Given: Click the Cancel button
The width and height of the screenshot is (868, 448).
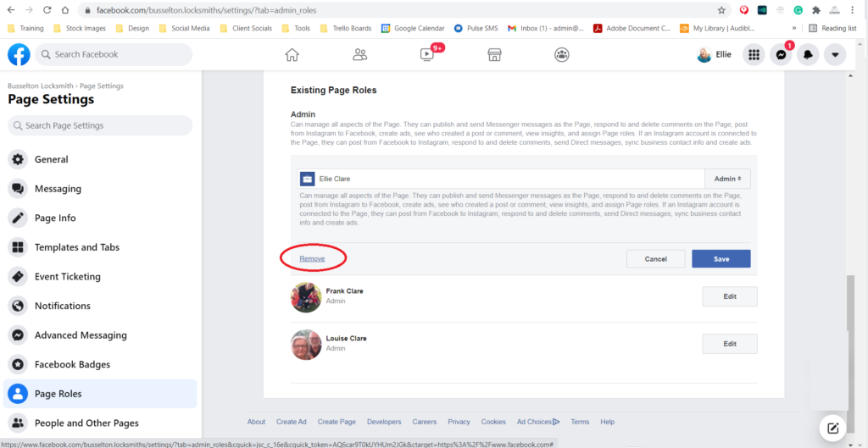Looking at the screenshot, I should click(656, 259).
